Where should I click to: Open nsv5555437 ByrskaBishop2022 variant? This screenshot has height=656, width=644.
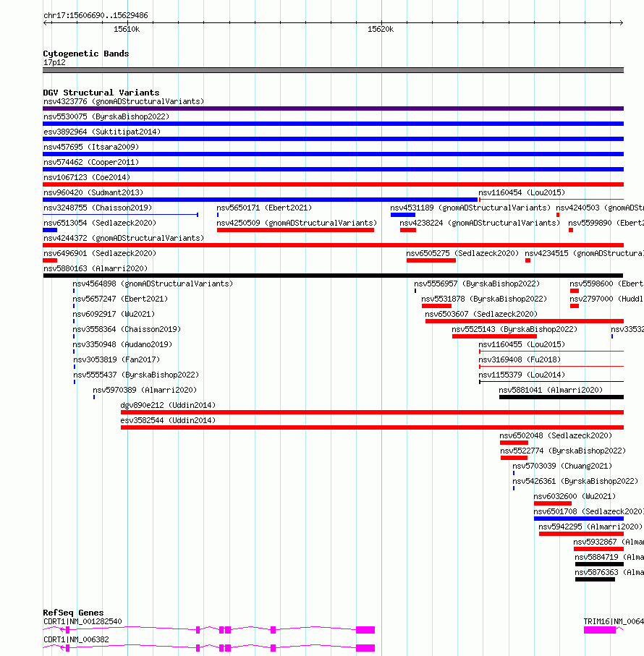click(x=136, y=375)
